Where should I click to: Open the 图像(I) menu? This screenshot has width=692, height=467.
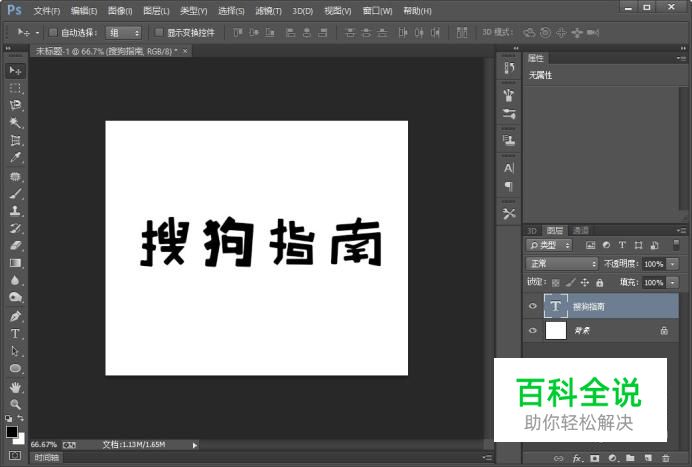pyautogui.click(x=120, y=11)
